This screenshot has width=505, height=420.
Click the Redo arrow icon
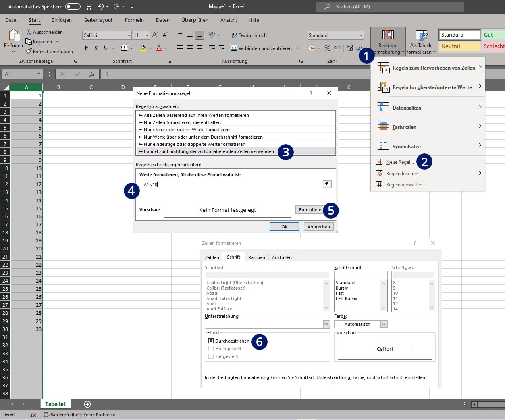tap(116, 6)
